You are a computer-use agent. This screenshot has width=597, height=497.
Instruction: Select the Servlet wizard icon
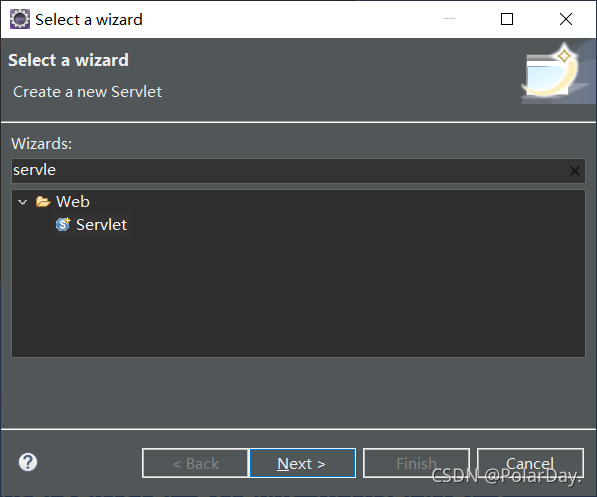point(63,224)
